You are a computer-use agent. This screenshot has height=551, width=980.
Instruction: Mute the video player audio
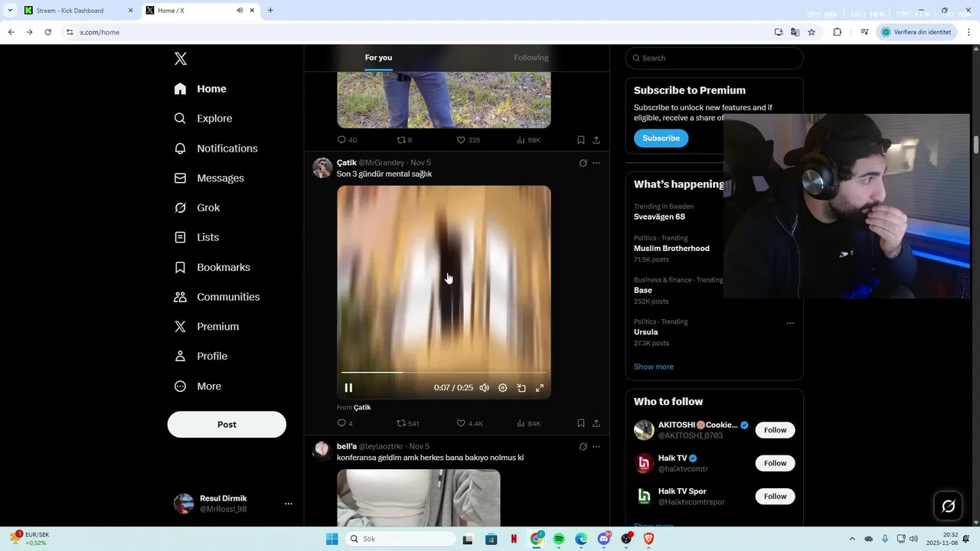point(484,388)
